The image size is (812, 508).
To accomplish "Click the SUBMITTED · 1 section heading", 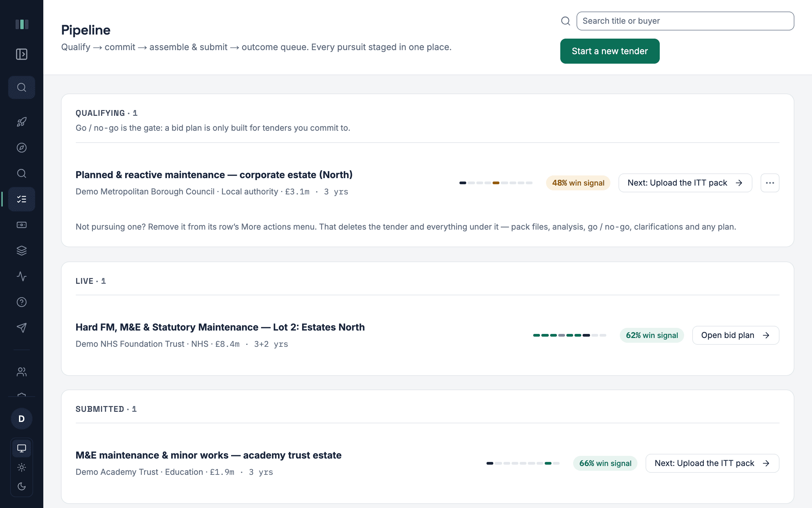I will coord(106,409).
